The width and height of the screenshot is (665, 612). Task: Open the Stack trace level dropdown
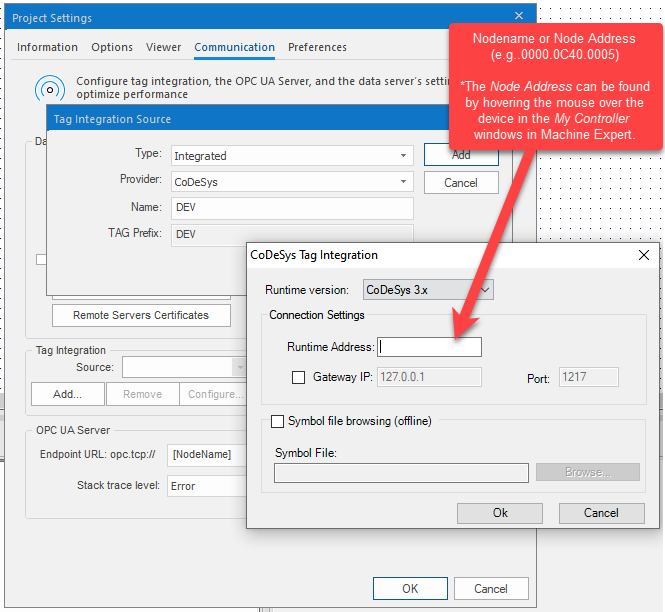pos(207,486)
